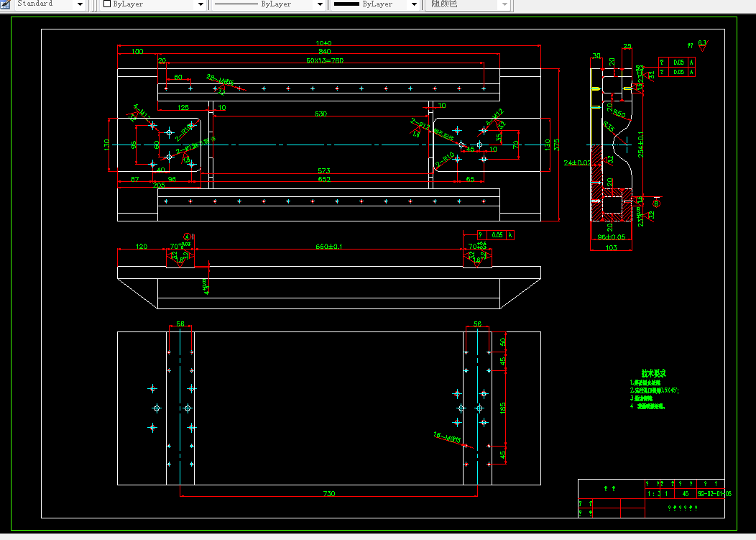Click the SG-02-01-06 drawing number cell

pyautogui.click(x=714, y=494)
